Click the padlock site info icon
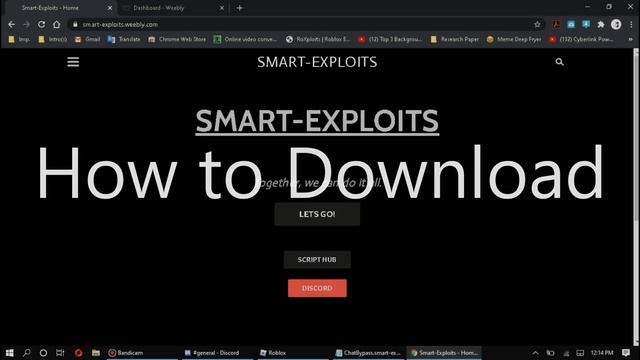Image resolution: width=640 pixels, height=360 pixels. [75, 24]
